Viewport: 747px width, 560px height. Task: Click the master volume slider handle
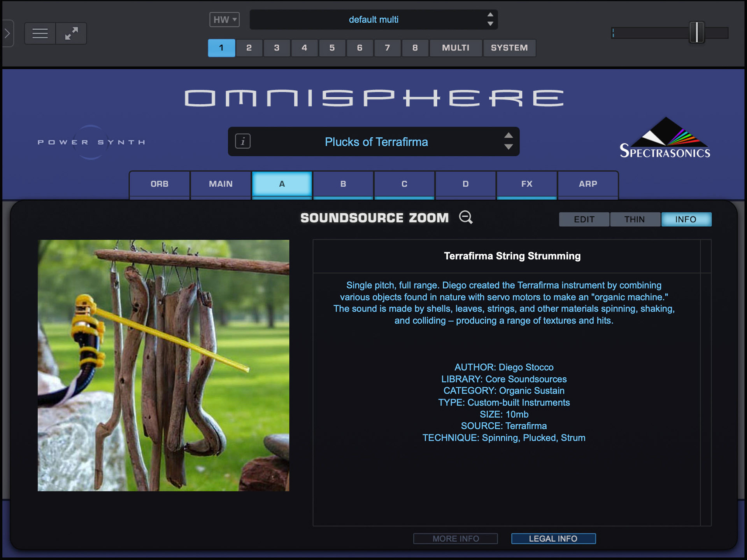[x=696, y=33]
